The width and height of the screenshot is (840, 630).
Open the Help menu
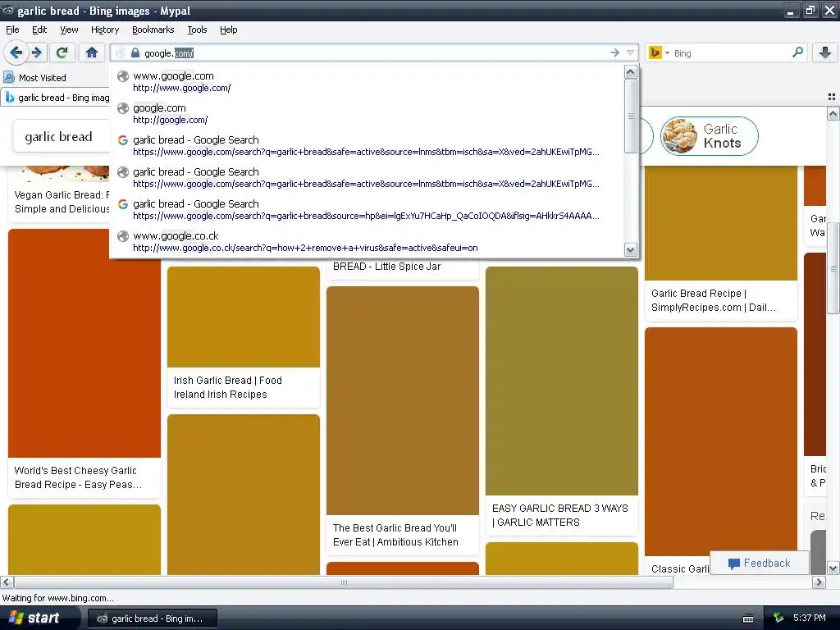[228, 30]
